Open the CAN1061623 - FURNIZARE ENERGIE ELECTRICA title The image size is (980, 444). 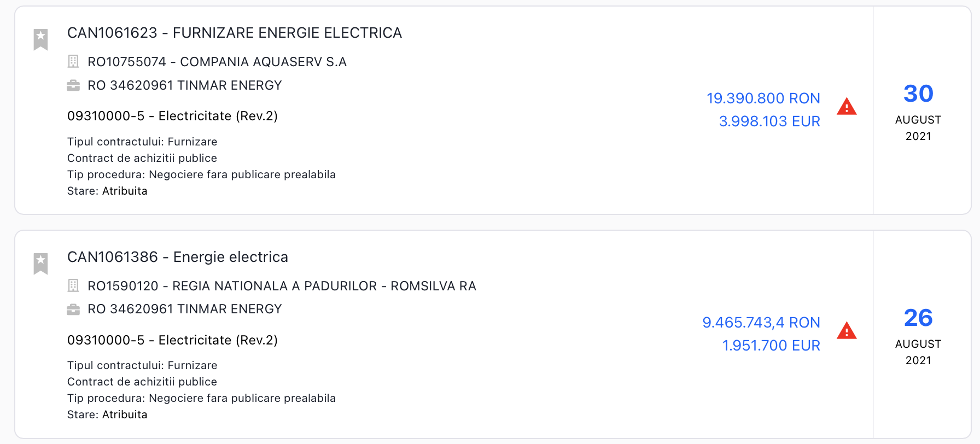tap(234, 33)
